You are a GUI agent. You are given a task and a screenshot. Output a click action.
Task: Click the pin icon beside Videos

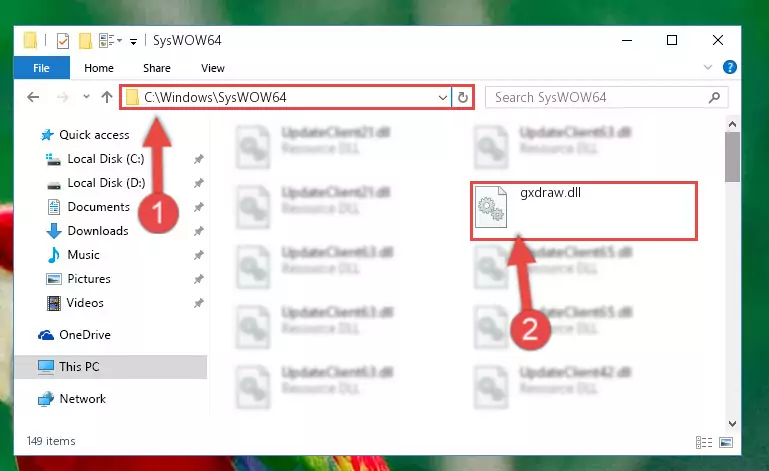click(x=198, y=303)
